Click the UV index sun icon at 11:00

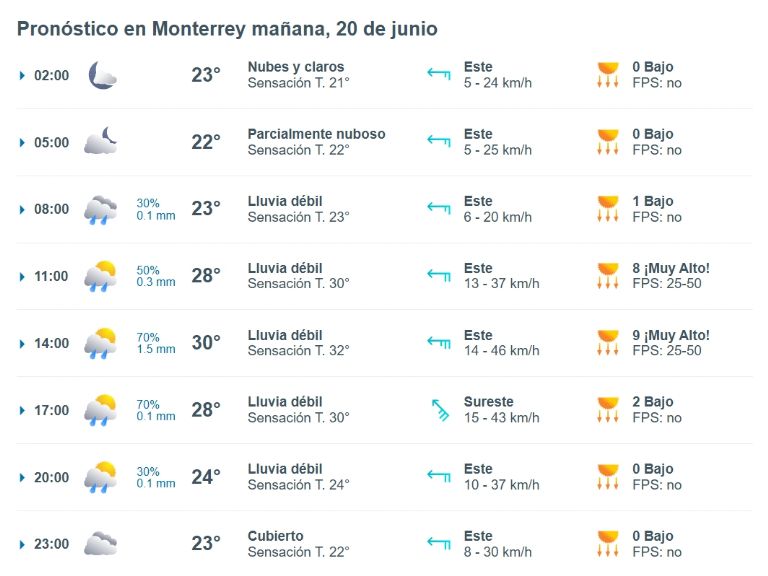[x=608, y=275]
